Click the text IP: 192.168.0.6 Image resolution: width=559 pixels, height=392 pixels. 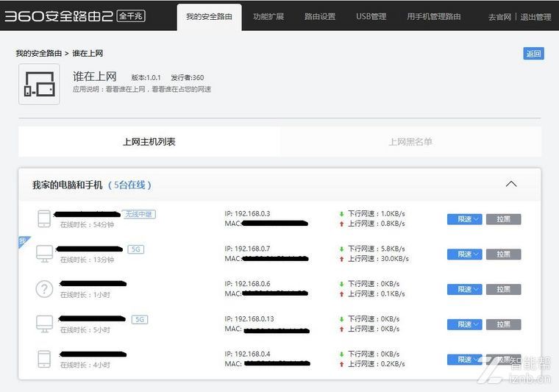247,284
